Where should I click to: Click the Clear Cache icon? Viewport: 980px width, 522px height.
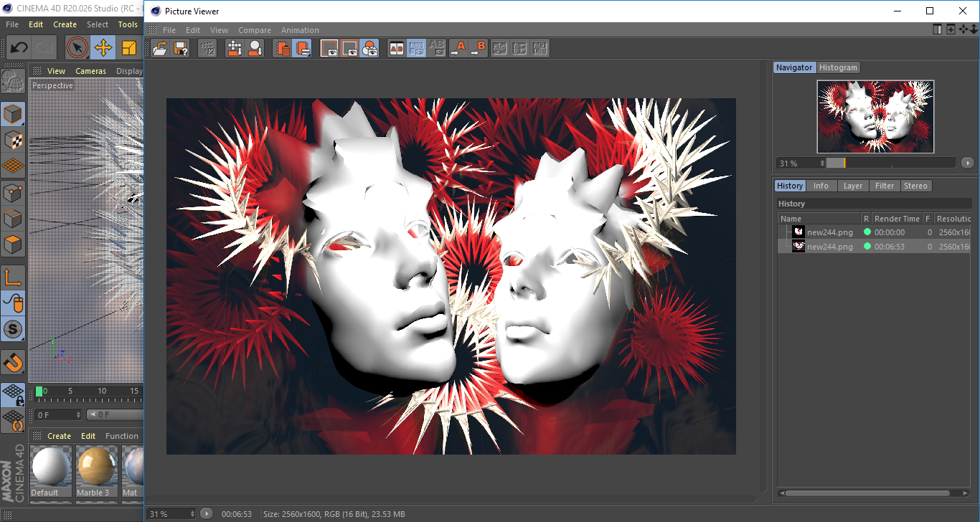303,48
